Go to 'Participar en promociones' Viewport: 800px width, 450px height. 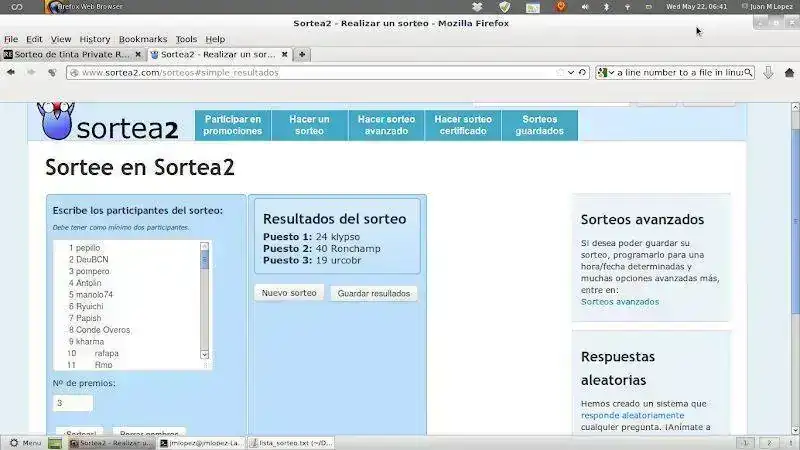click(233, 125)
